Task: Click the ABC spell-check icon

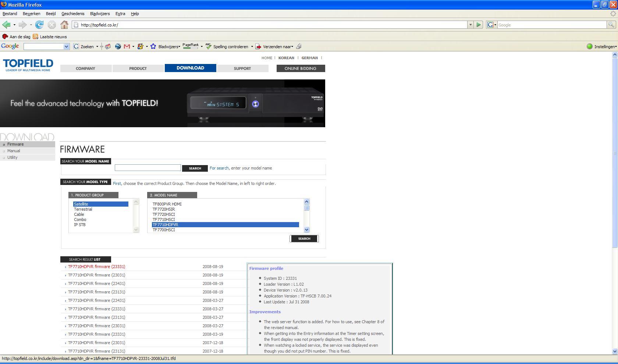Action: (x=209, y=46)
